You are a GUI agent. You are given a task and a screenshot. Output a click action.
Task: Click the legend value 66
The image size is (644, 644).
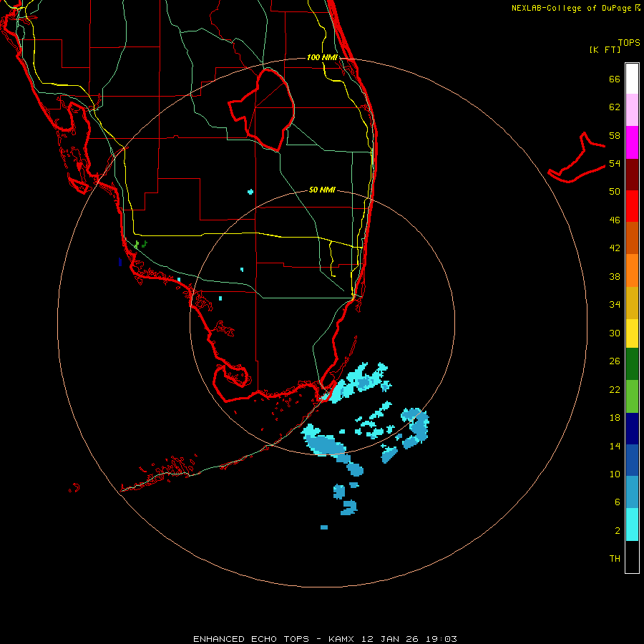tap(615, 79)
